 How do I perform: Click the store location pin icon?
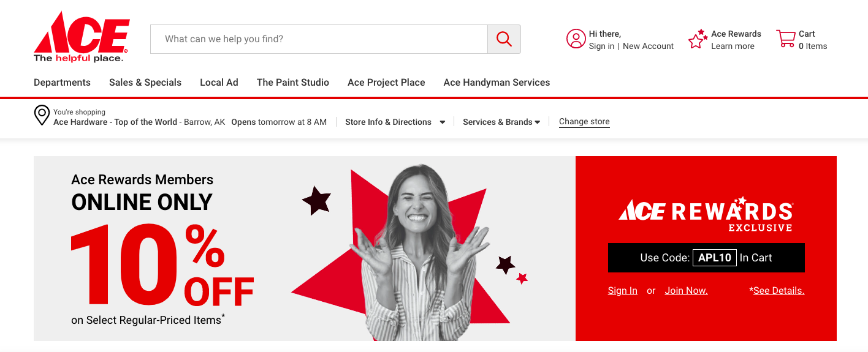point(42,116)
